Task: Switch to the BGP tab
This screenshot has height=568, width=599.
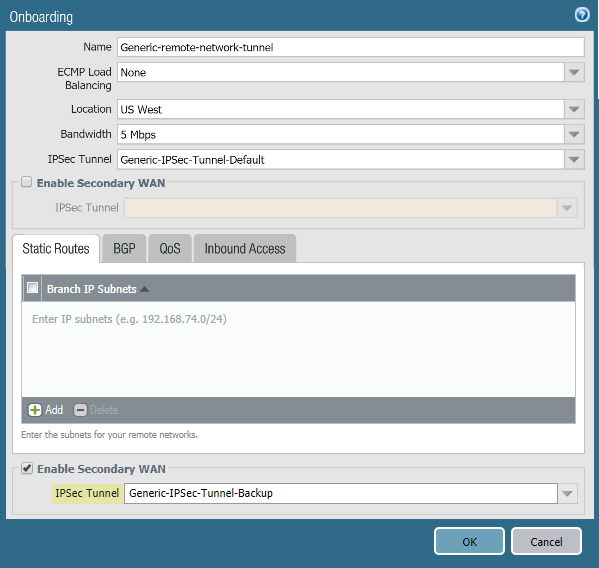Action: click(124, 248)
